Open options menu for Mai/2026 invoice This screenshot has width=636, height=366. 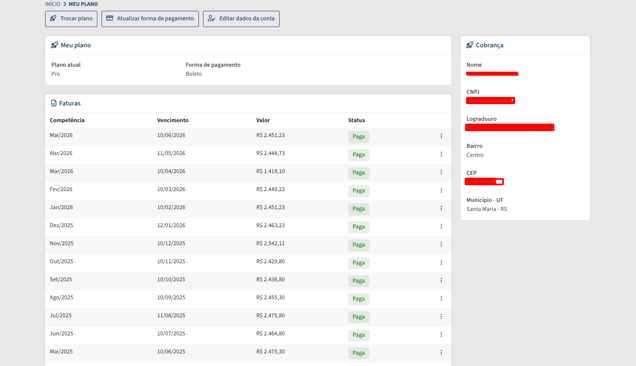pyautogui.click(x=441, y=136)
